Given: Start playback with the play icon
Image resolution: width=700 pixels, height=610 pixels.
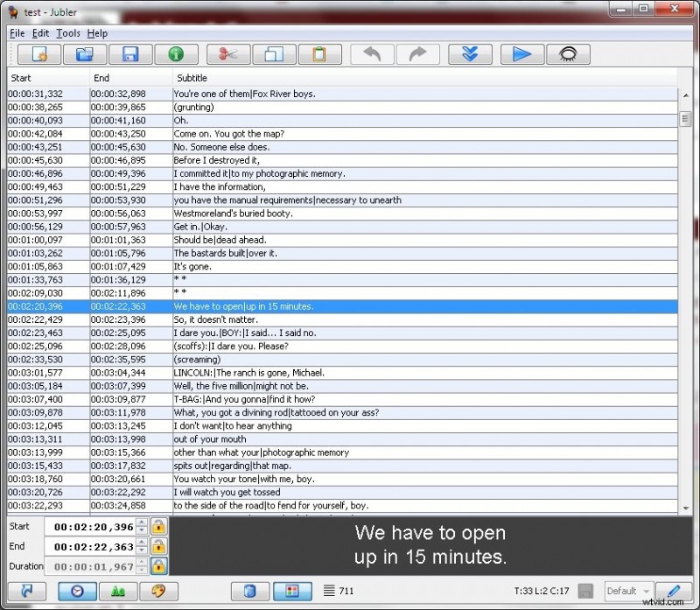Looking at the screenshot, I should [x=521, y=53].
